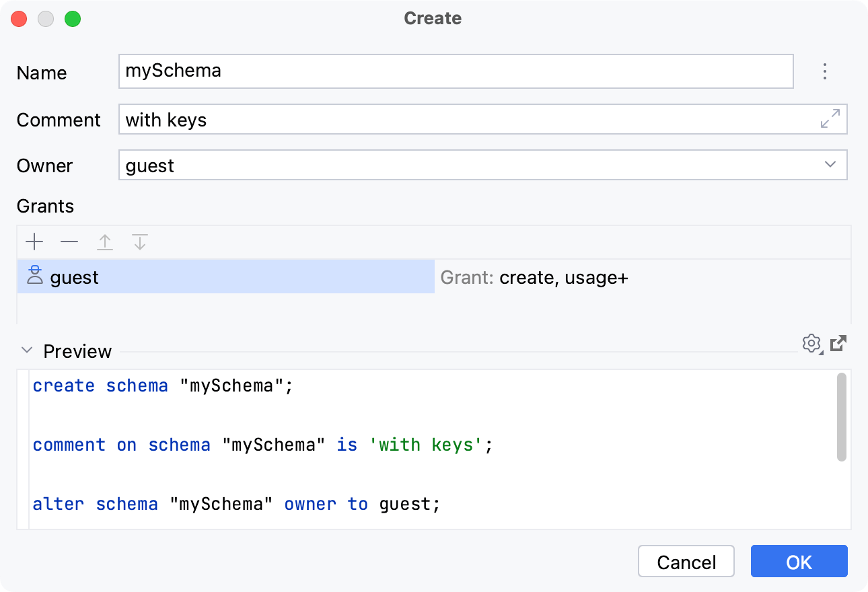Click the preview pane scrollbar
The image size is (868, 592).
(x=842, y=417)
